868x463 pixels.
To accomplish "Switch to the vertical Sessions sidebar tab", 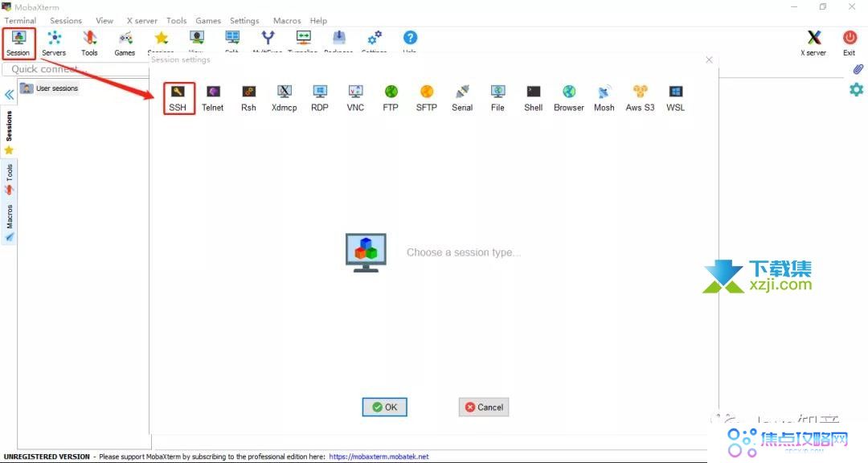I will (x=9, y=133).
